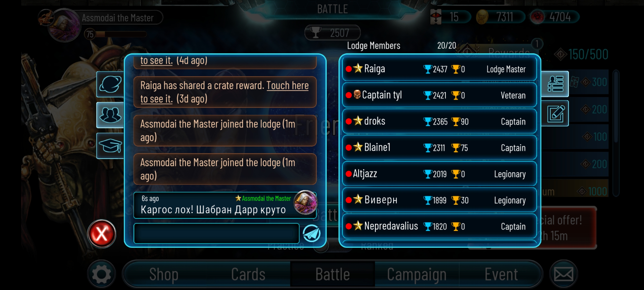This screenshot has width=644, height=290.
Task: Select Nepredavalius Captain member row
Action: tap(440, 226)
